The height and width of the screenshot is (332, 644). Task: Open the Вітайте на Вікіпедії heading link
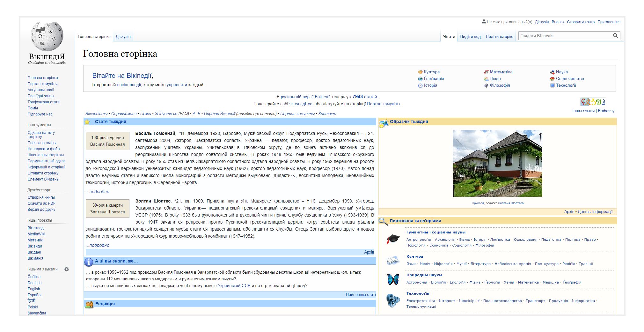point(122,76)
